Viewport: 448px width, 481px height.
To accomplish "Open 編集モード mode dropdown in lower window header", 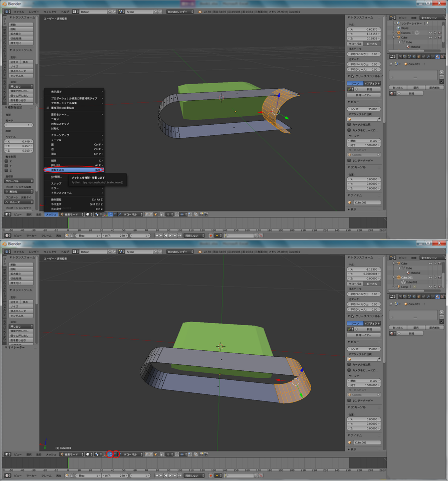I will [x=70, y=454].
